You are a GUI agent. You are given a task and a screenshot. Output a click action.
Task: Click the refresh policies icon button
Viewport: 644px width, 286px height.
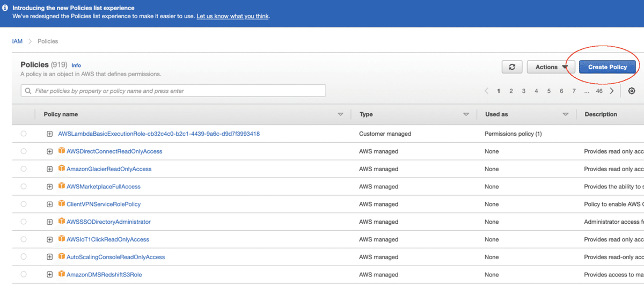(x=512, y=67)
